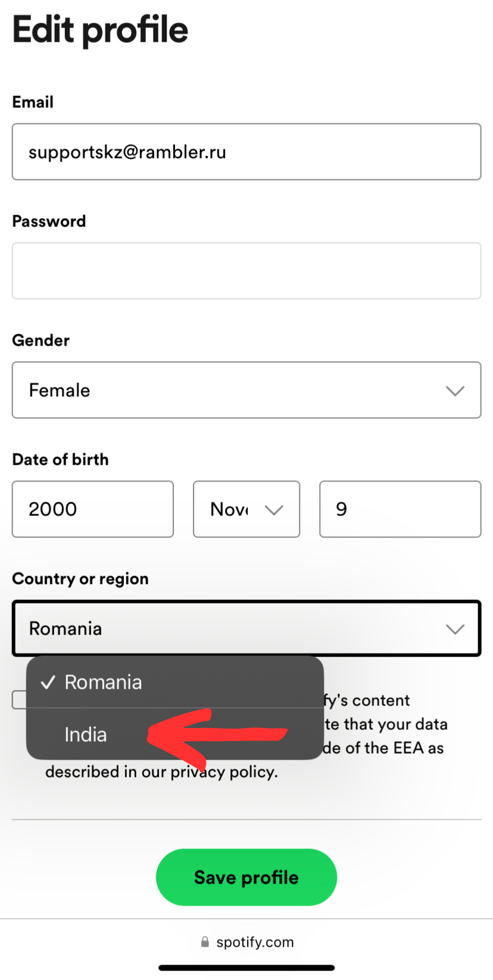
Task: Click the birth year field showing 2000
Action: pyautogui.click(x=93, y=509)
